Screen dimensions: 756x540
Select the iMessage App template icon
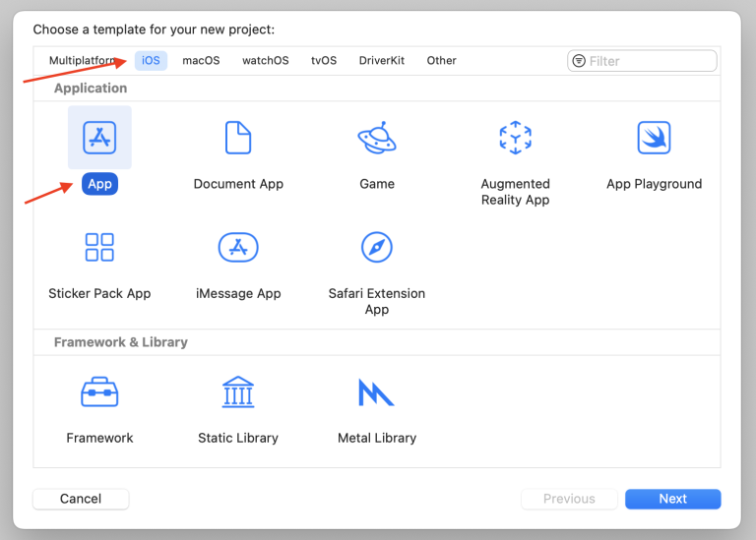point(238,248)
